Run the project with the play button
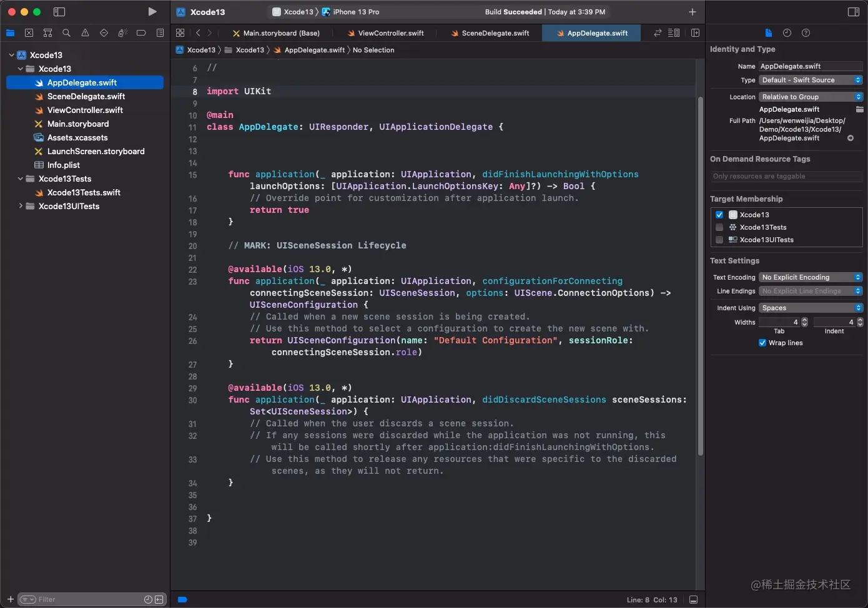This screenshot has height=608, width=868. click(x=152, y=12)
